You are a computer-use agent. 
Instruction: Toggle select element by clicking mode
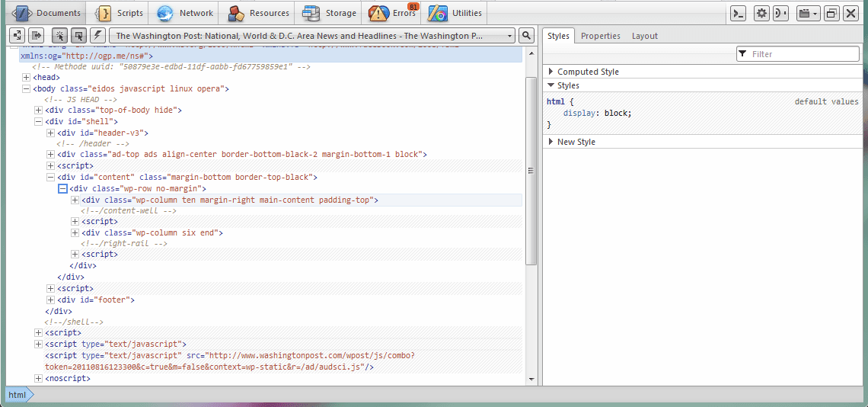59,36
